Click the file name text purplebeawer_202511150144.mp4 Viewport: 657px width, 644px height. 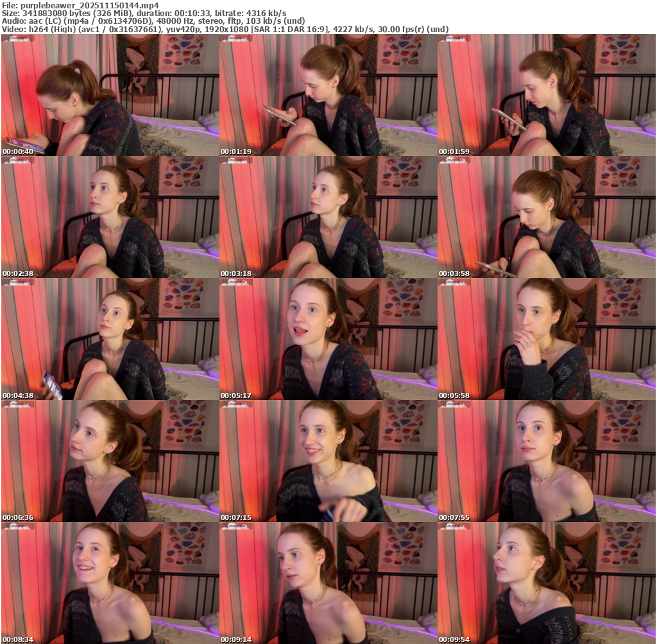89,5
